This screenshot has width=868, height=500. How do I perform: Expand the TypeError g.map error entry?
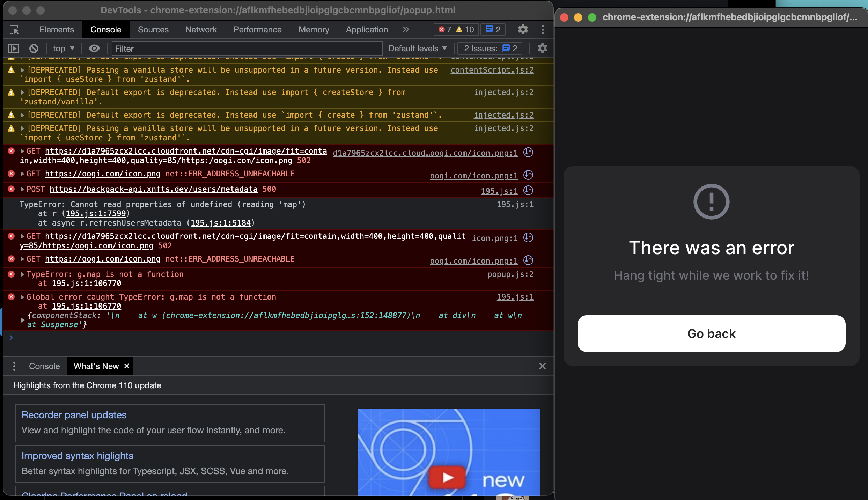point(22,274)
